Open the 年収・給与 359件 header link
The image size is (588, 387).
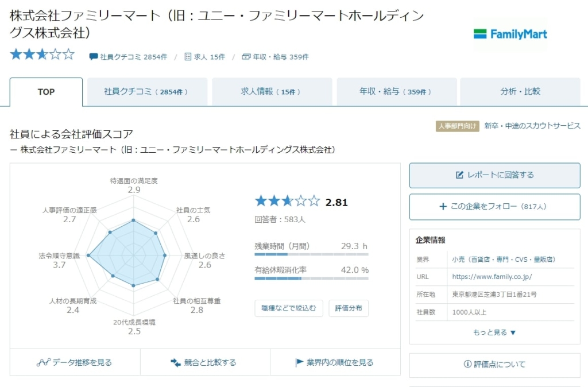(280, 57)
